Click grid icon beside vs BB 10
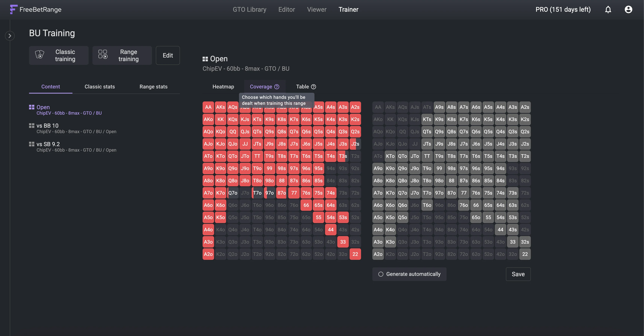The width and height of the screenshot is (644, 336). click(32, 126)
